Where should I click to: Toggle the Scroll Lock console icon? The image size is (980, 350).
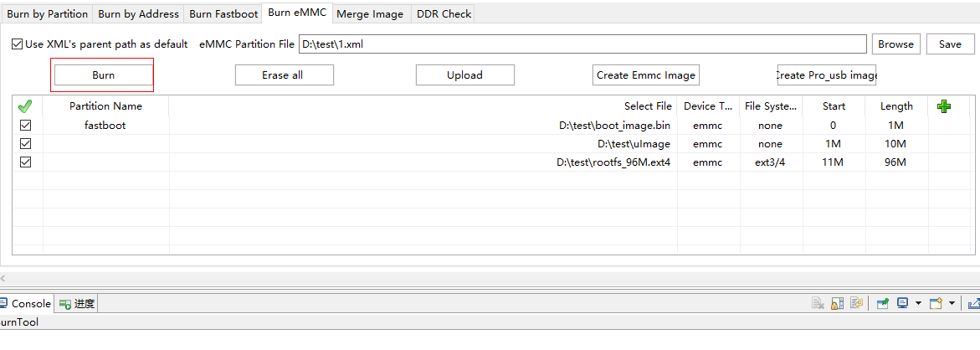tap(838, 304)
